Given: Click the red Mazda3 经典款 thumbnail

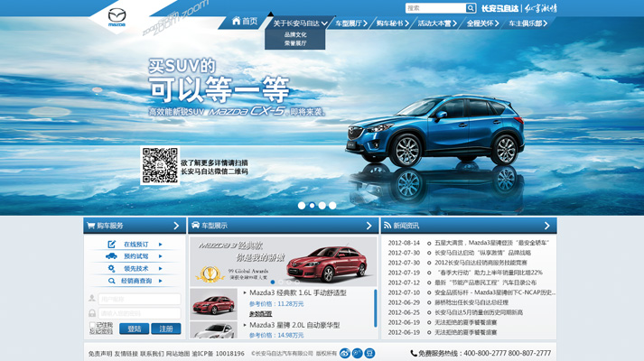Looking at the screenshot, I should [x=213, y=304].
